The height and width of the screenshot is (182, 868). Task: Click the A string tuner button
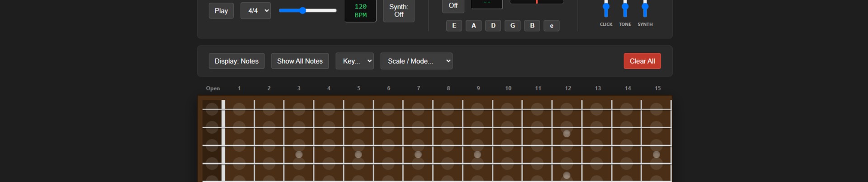click(474, 26)
